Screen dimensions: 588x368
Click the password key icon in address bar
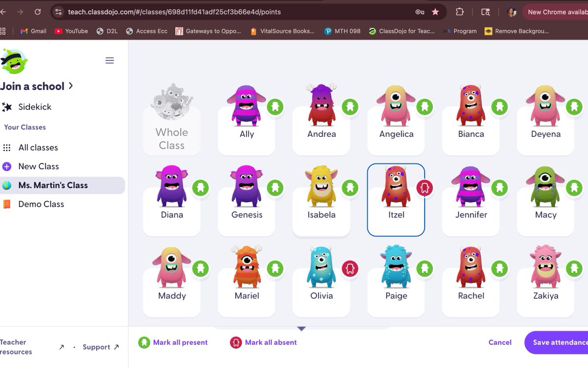[x=420, y=12]
